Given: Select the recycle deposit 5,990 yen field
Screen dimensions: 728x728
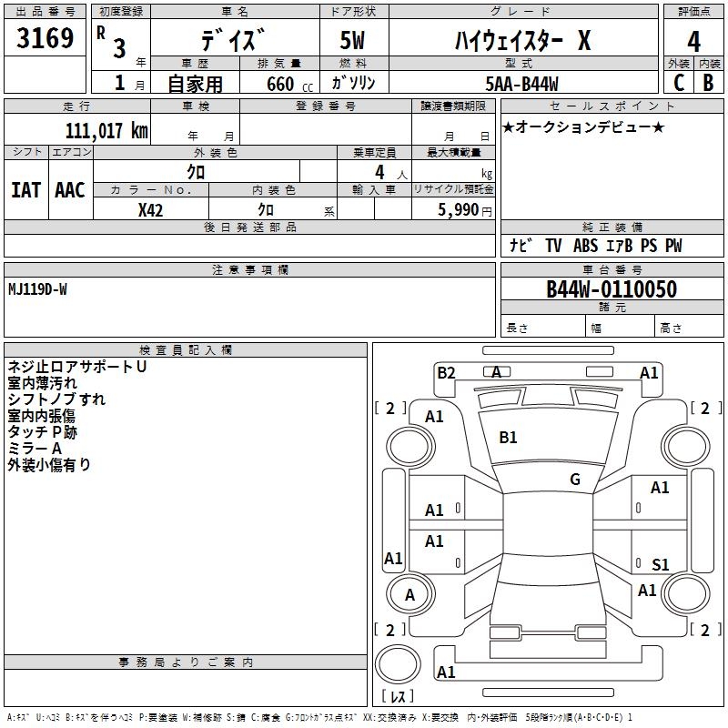Looking at the screenshot, I should [453, 209].
